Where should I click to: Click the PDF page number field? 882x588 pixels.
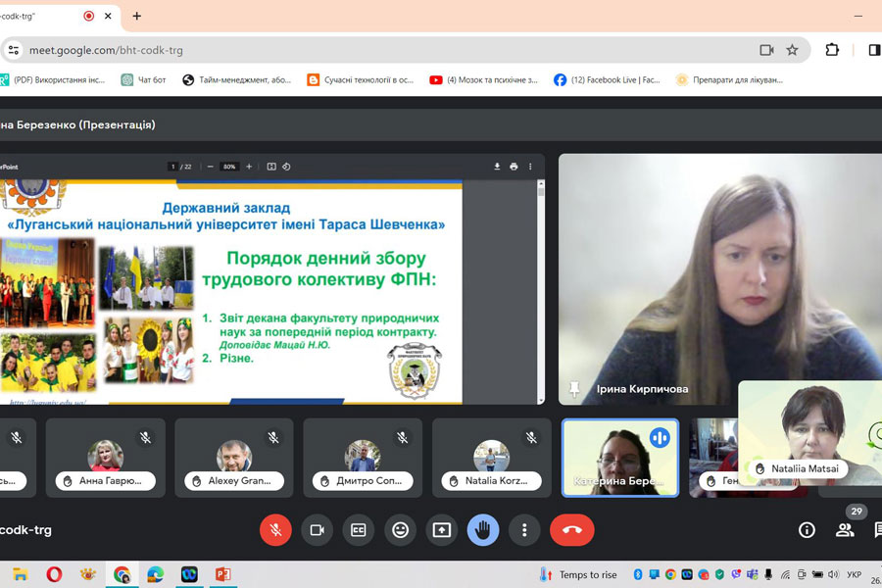(173, 167)
